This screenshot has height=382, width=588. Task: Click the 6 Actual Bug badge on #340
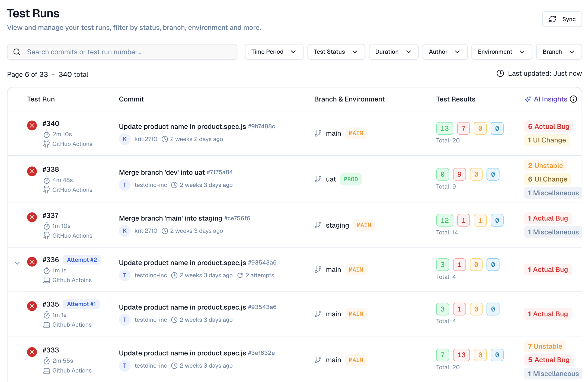coord(548,126)
